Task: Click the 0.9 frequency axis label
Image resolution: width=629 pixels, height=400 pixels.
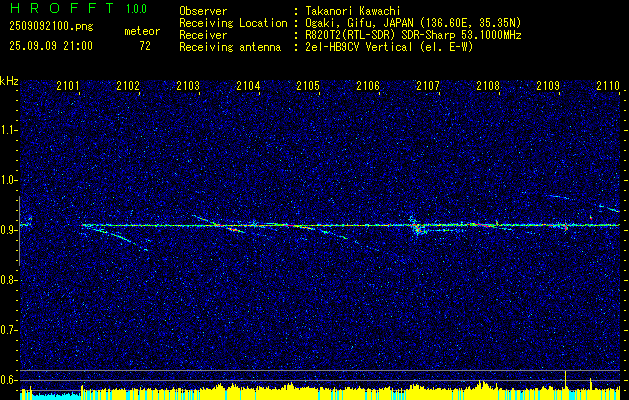Action: (9, 230)
